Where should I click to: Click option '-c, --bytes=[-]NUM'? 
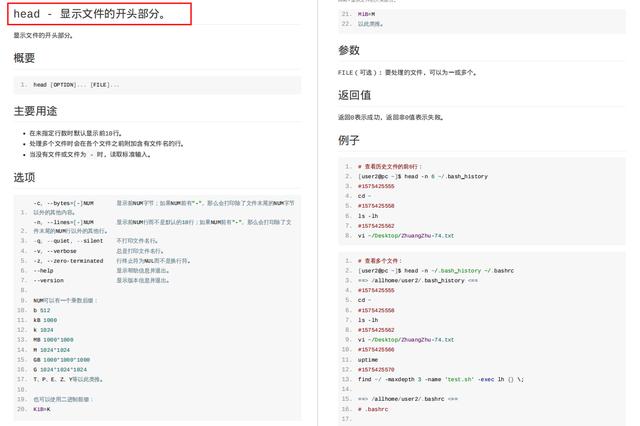tap(64, 203)
